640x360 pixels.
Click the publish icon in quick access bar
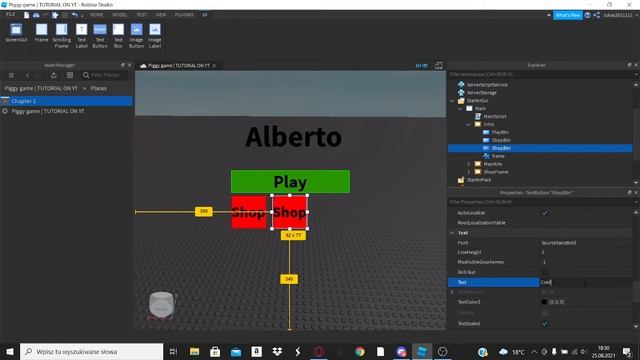(55, 15)
